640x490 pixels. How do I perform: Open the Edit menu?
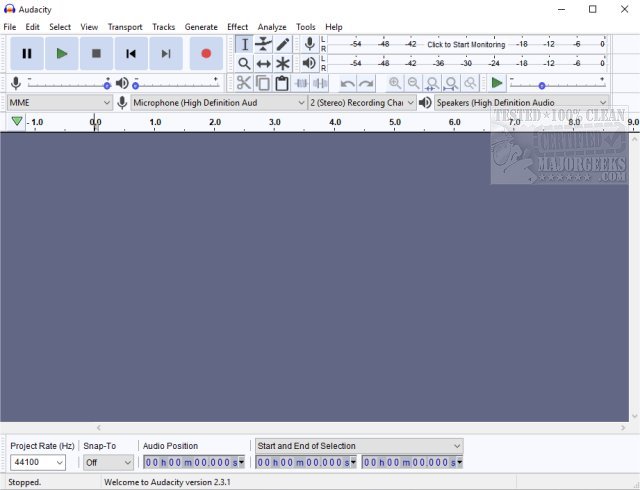click(x=32, y=27)
